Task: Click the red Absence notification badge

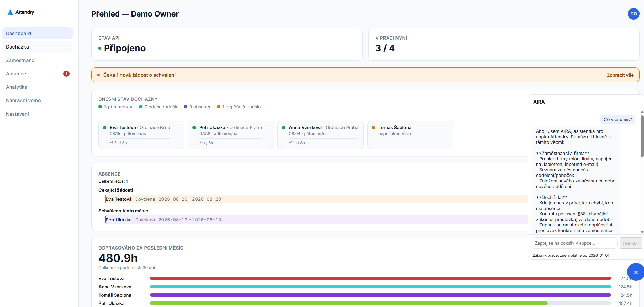Action: click(x=66, y=74)
